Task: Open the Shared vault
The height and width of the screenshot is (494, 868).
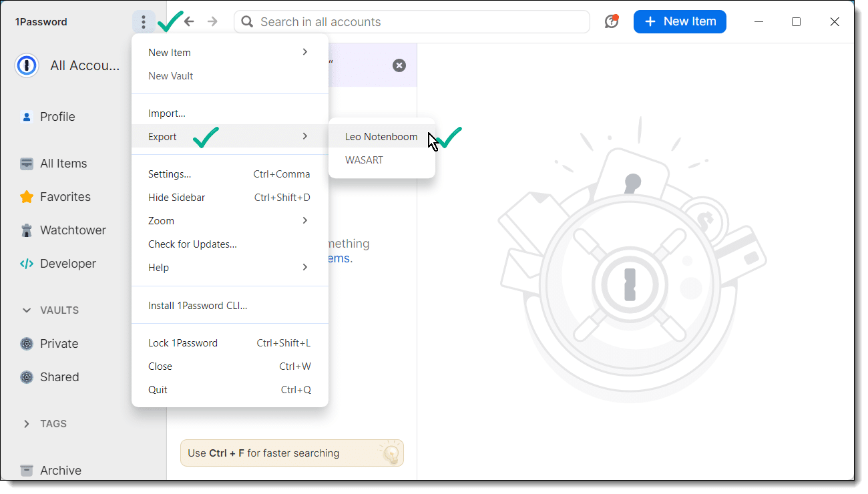Action: coord(59,377)
